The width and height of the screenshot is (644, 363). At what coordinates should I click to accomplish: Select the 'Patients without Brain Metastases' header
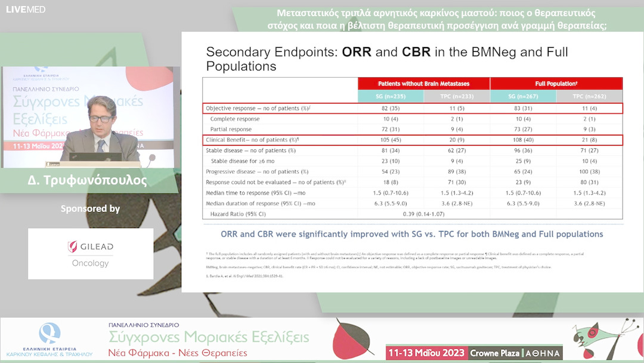pyautogui.click(x=423, y=84)
